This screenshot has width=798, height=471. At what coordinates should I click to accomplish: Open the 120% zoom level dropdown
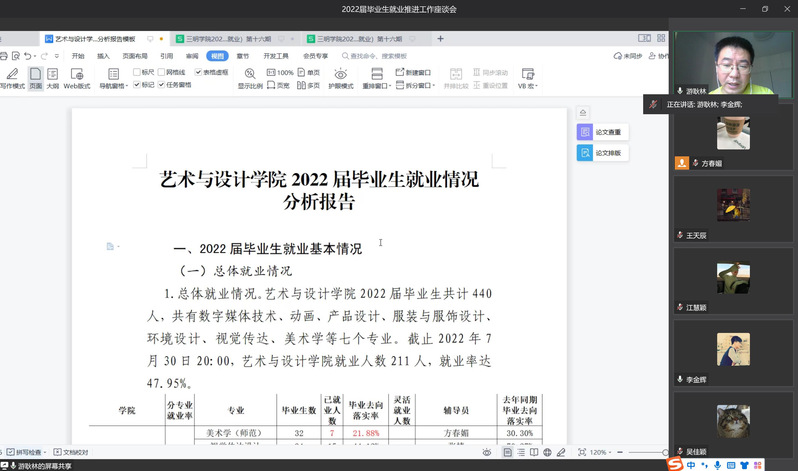[601, 452]
